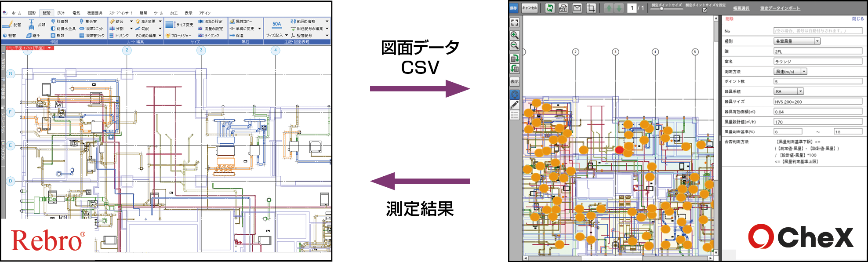
Task: Switch to the ダクト ribbon tab
Action: pos(61,13)
